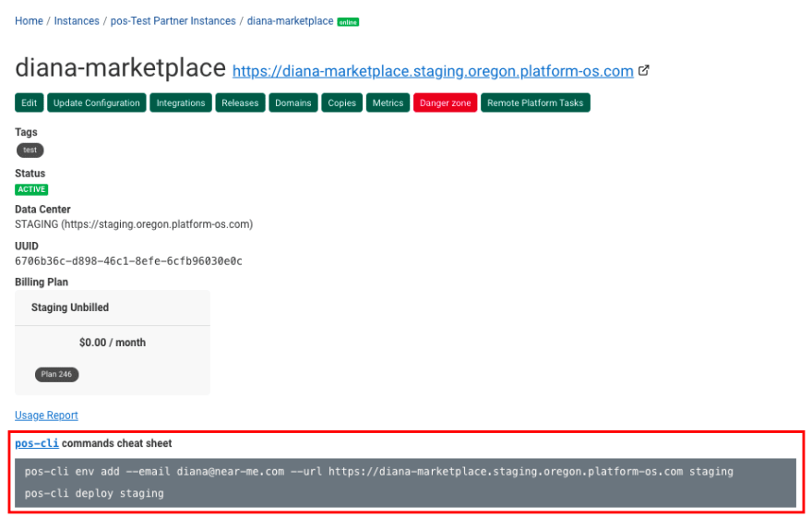The height and width of the screenshot is (518, 812).
Task: Click the Data Center STAGING text
Action: [x=134, y=224]
